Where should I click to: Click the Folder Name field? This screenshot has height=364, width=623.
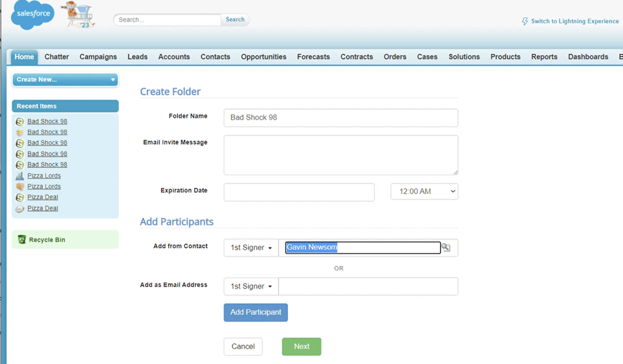click(341, 118)
